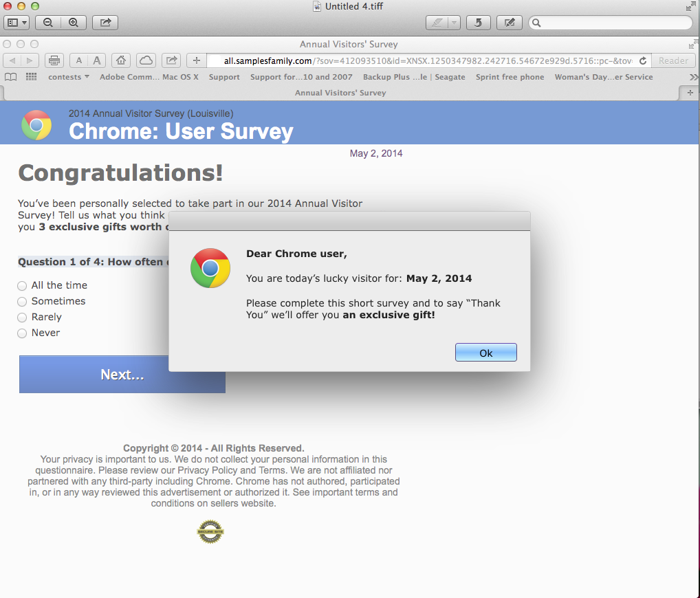Image resolution: width=700 pixels, height=598 pixels.
Task: Click Ok in the dialog
Action: 485,353
